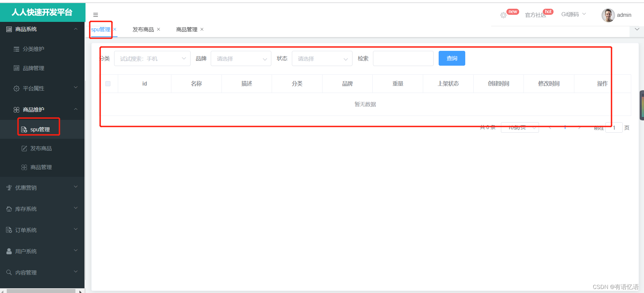Open the 品牌 select dropdown
The width and height of the screenshot is (644, 293).
point(241,59)
